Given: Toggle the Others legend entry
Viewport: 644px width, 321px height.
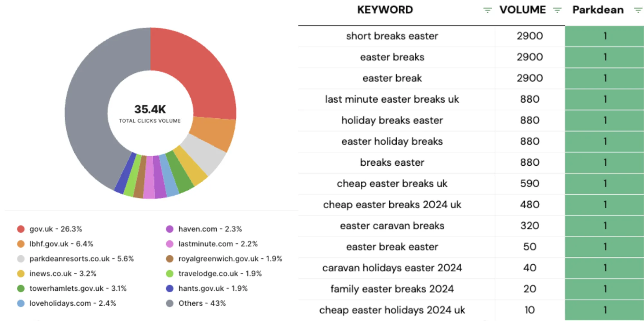Looking at the screenshot, I should coord(202,303).
